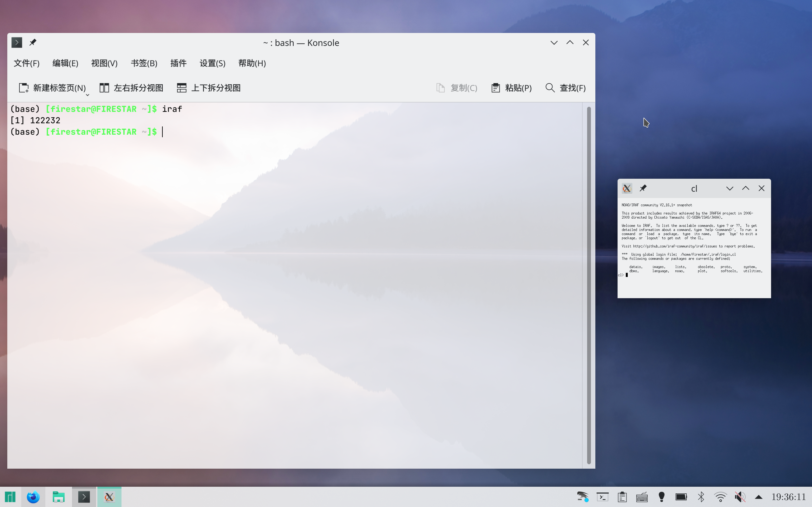Click the xterm icon in the cl window titlebar

click(x=627, y=188)
